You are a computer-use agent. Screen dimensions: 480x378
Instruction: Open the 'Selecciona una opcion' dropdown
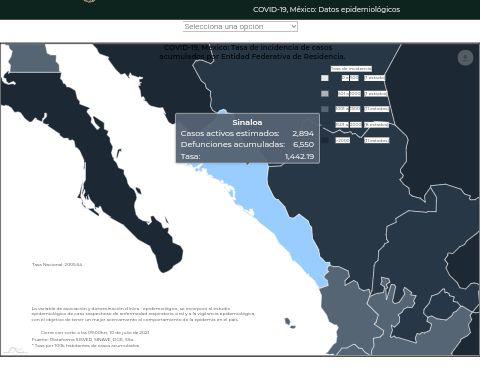[240, 26]
